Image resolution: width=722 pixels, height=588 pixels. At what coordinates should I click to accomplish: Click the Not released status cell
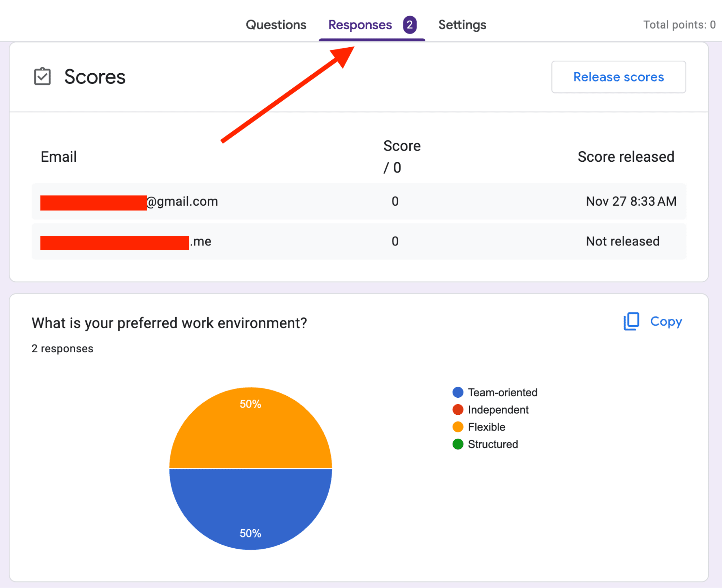[x=622, y=241]
